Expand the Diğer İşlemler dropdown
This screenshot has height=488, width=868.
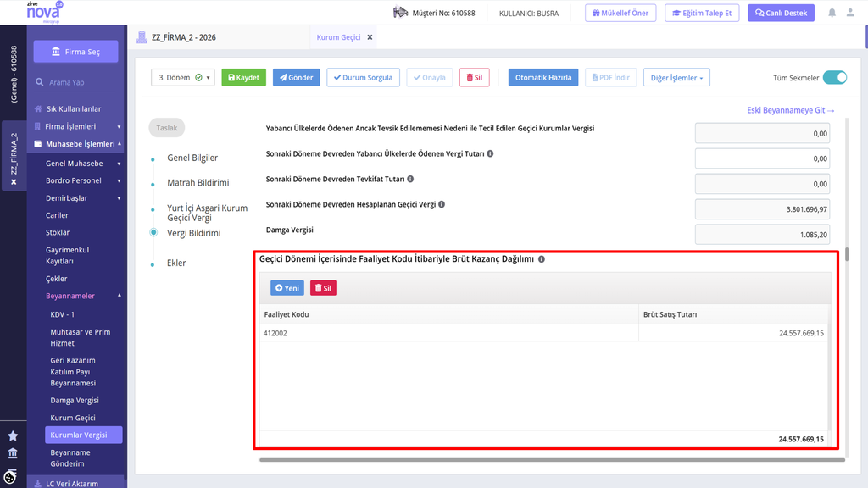pos(676,77)
